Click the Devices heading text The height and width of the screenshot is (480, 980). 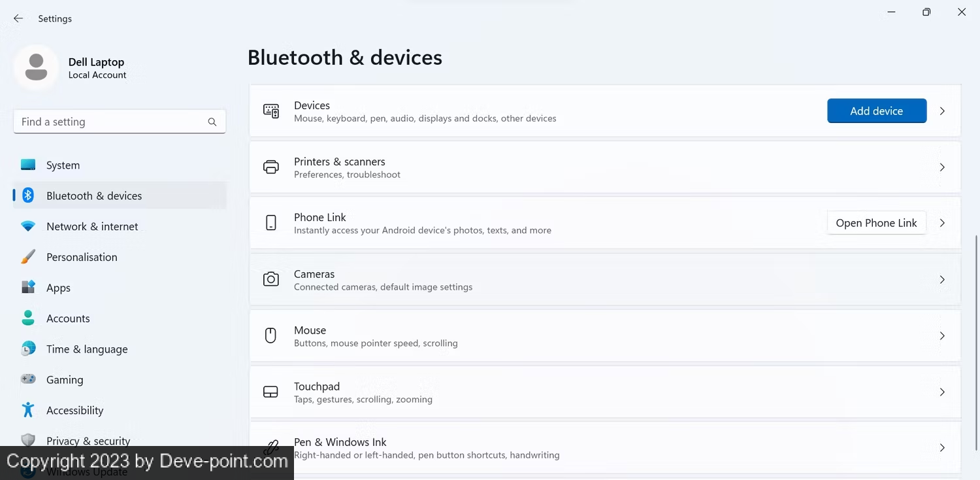[x=312, y=105]
